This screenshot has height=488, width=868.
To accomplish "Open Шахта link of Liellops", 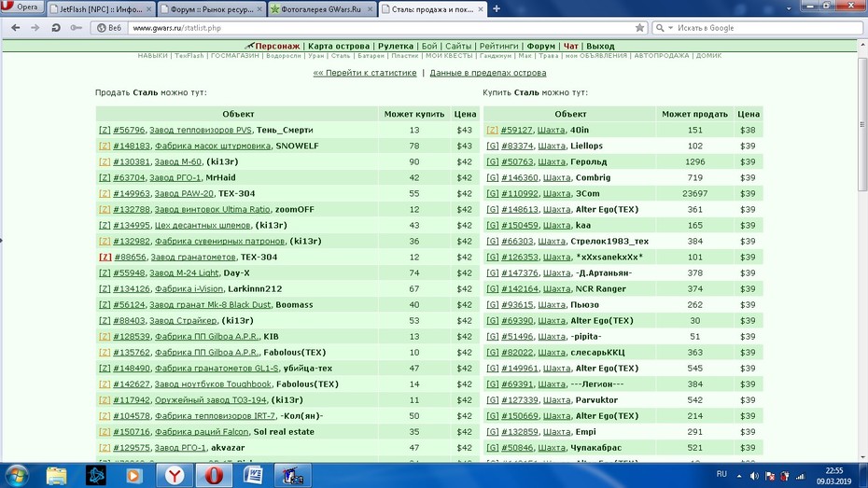I will point(552,146).
